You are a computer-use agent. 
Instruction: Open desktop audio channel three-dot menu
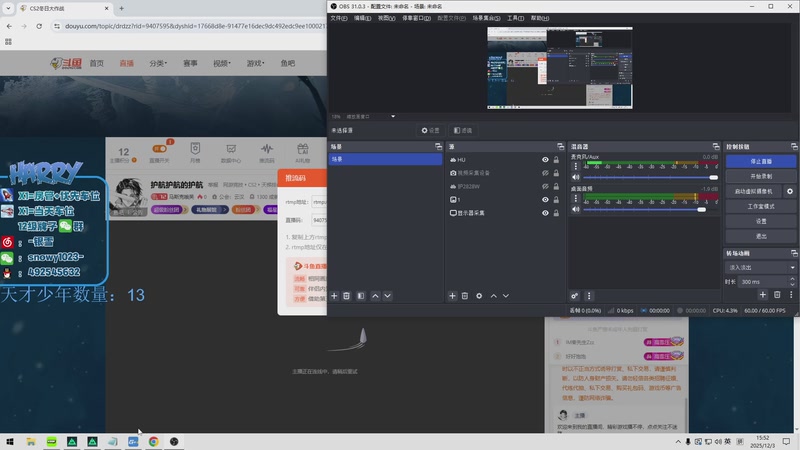pyautogui.click(x=576, y=198)
